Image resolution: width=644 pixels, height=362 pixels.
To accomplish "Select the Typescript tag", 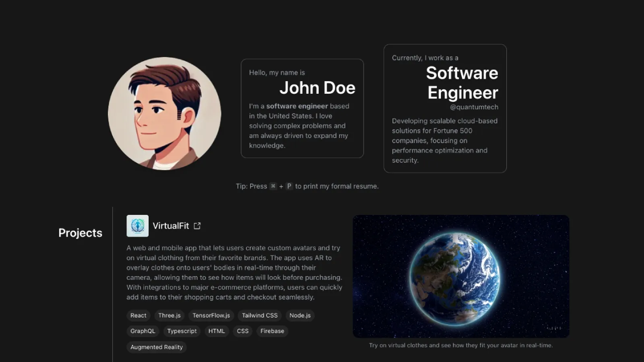I will coord(182,331).
